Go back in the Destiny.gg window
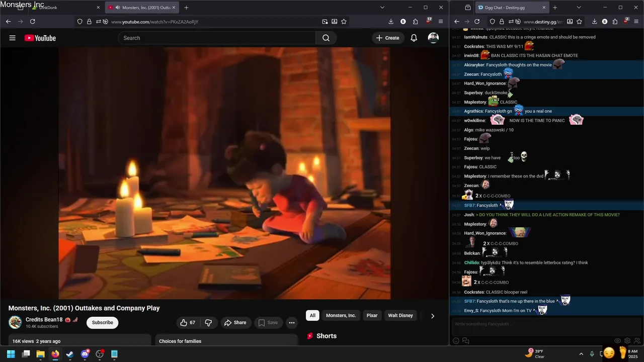The image size is (644, 362). click(456, 22)
